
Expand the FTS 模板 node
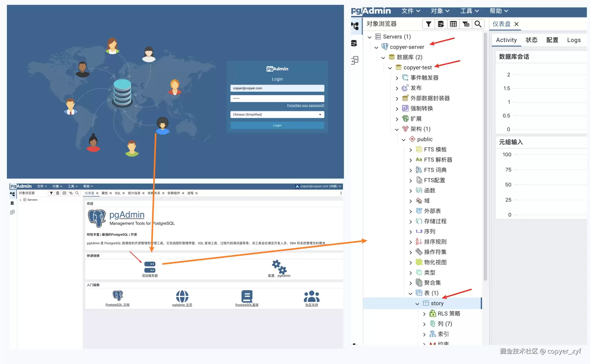tap(411, 150)
